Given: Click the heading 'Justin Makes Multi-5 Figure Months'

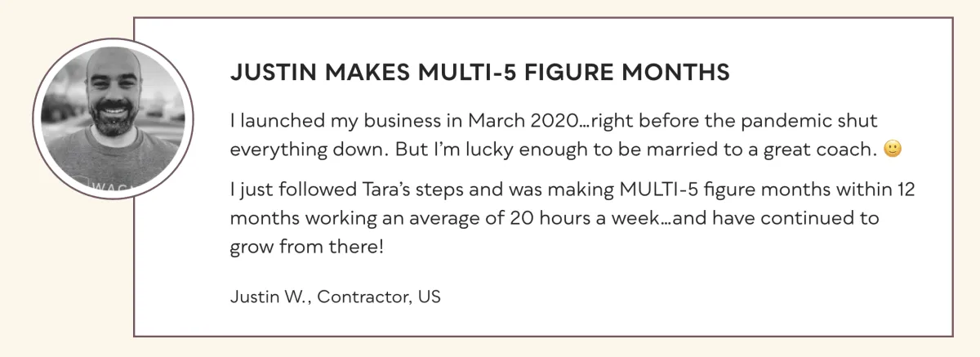Looking at the screenshot, I should [479, 73].
